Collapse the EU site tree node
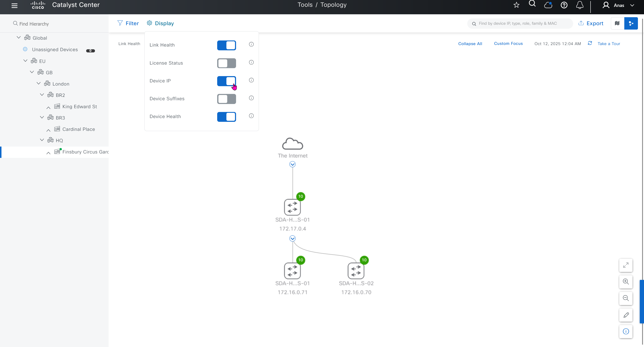The height and width of the screenshot is (347, 644). (x=25, y=61)
